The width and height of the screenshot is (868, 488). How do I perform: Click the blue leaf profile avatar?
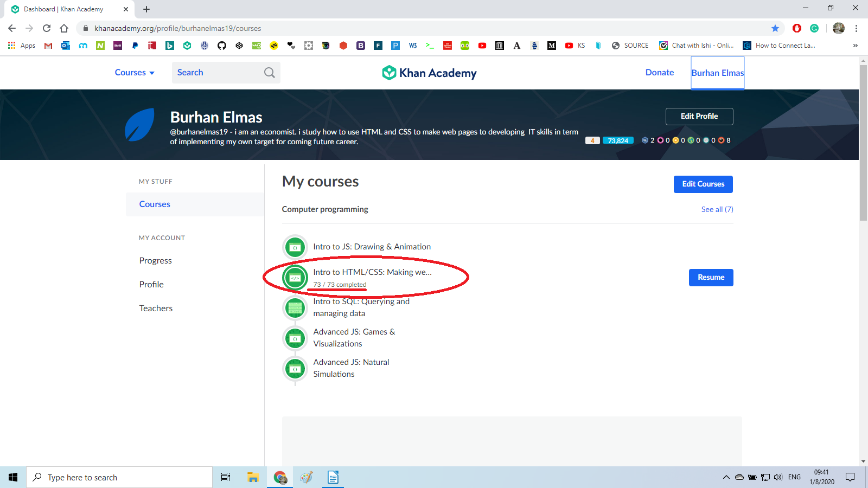[x=139, y=125]
